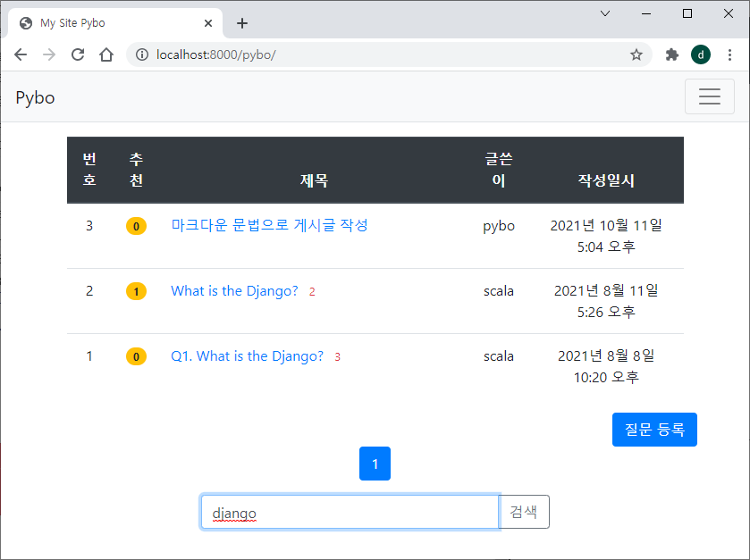The width and height of the screenshot is (750, 560).
Task: Click the 추천 column header
Action: coord(136,170)
